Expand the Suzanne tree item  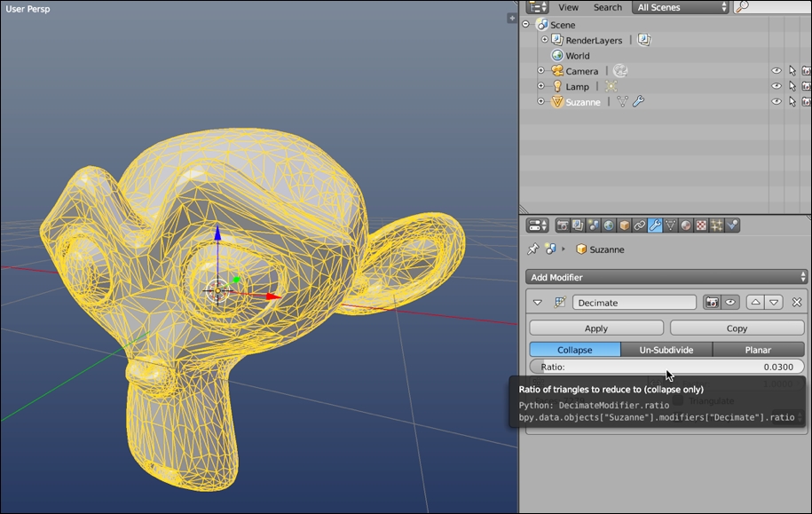point(540,101)
